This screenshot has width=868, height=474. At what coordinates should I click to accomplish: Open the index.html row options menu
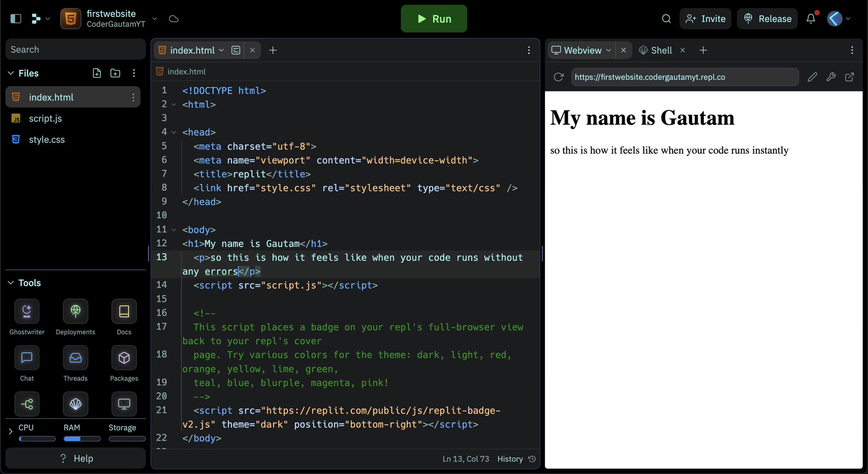(133, 97)
